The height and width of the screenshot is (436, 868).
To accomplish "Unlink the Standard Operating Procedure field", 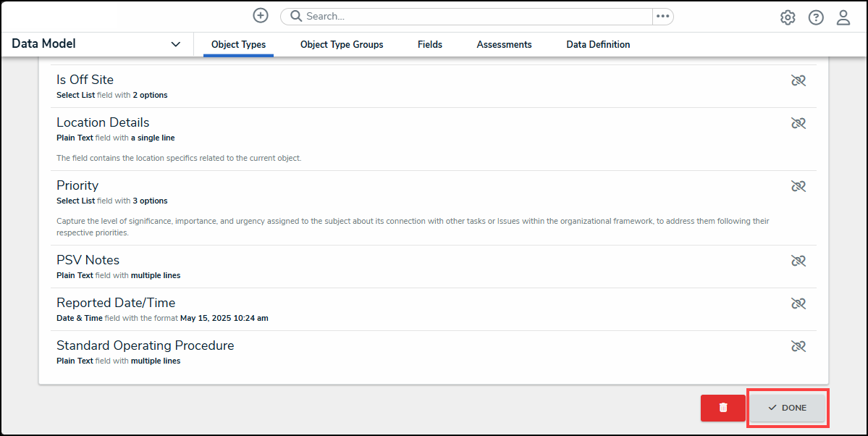I will (x=799, y=346).
